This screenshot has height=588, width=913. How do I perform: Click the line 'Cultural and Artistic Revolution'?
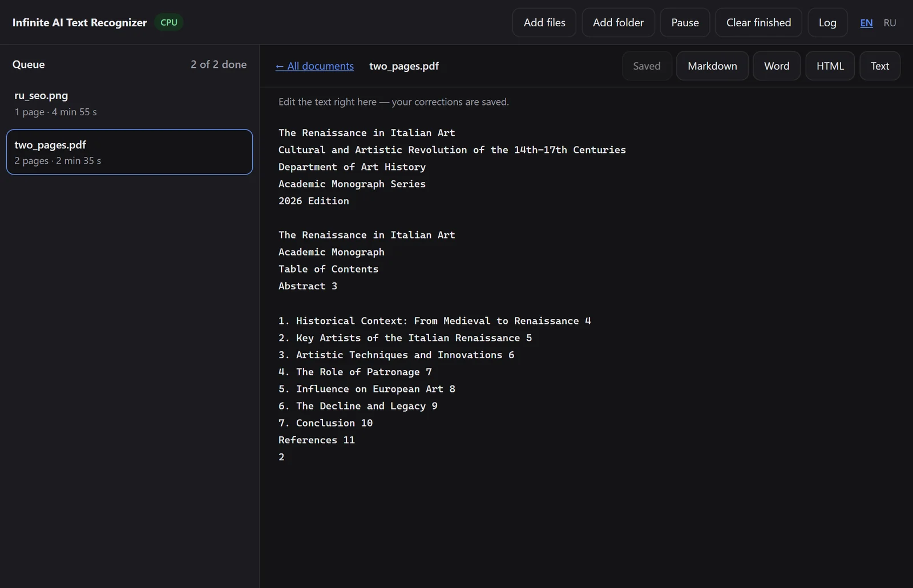click(452, 150)
